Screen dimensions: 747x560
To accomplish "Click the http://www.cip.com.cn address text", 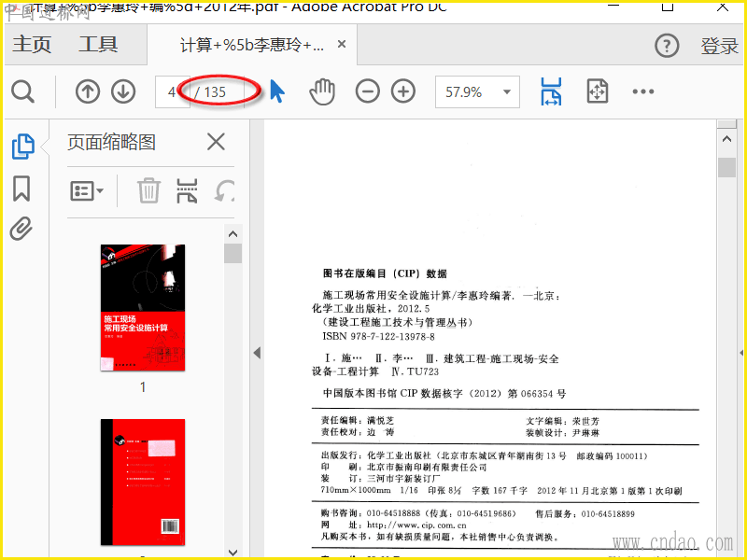I will (x=416, y=525).
